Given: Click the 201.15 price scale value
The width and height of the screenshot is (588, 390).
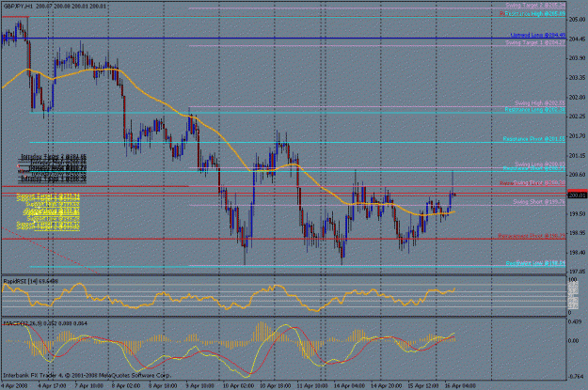Looking at the screenshot, I should (577, 155).
